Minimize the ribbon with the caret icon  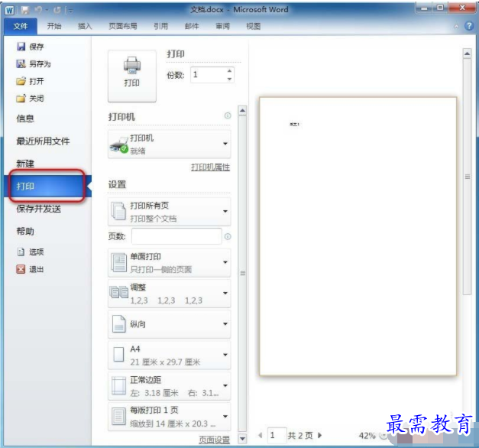pyautogui.click(x=456, y=27)
